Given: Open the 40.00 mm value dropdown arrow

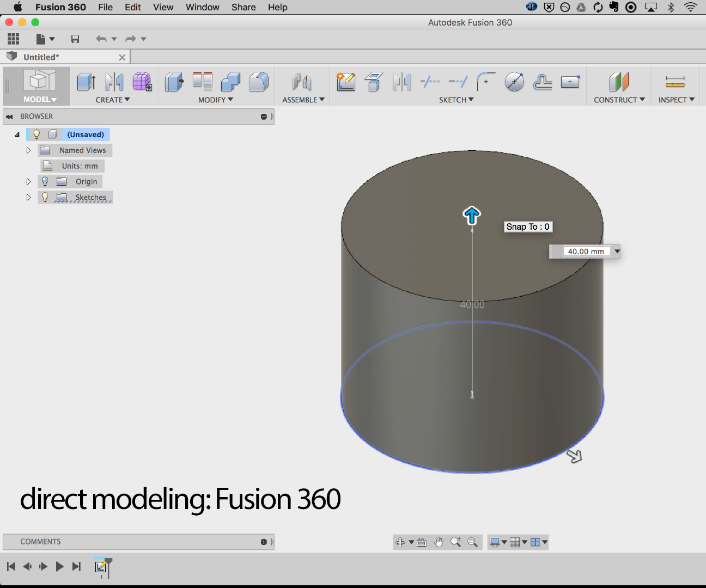Looking at the screenshot, I should pyautogui.click(x=617, y=251).
